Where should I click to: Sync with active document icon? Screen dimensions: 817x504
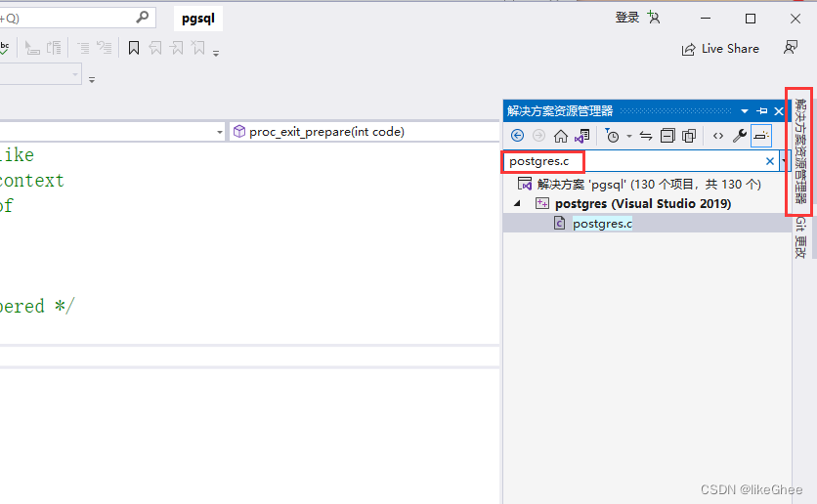[x=646, y=136]
